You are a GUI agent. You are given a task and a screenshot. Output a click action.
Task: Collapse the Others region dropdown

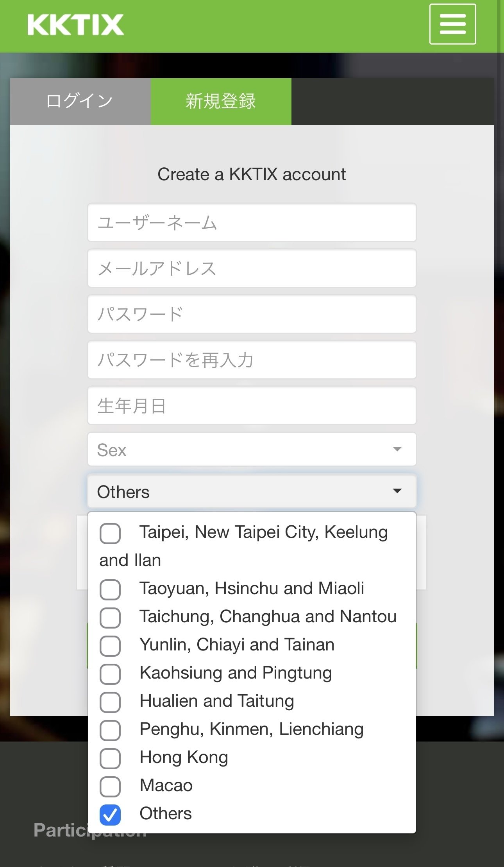pos(252,491)
